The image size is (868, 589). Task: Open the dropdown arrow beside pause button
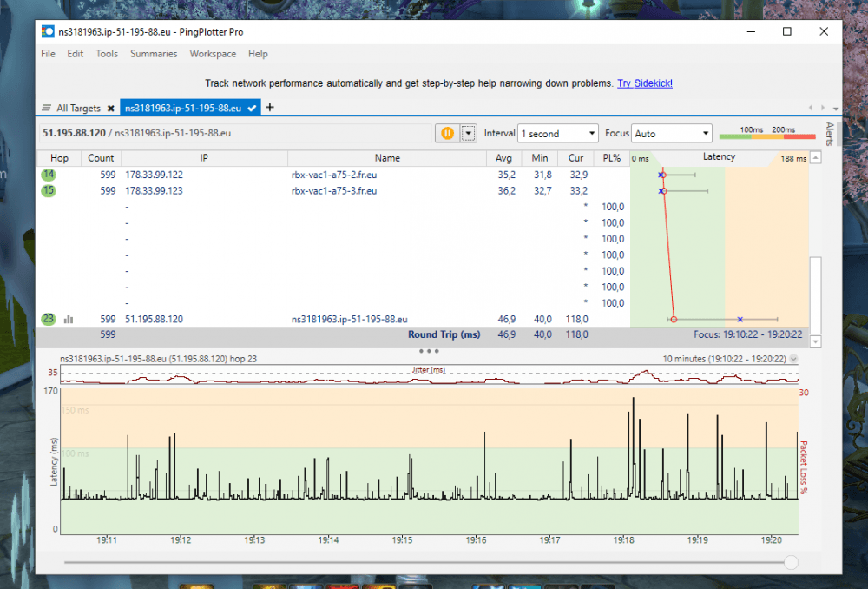(x=469, y=133)
